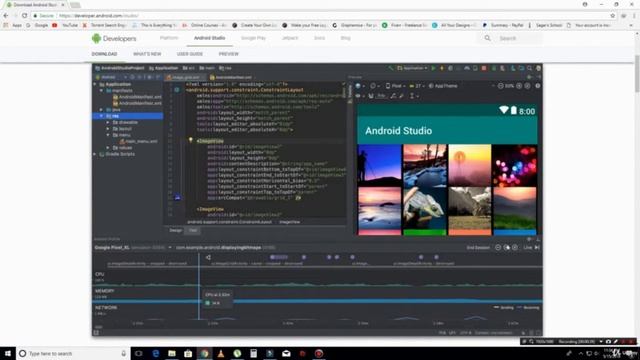Open the Chrome three-dot menu

[x=635, y=16]
